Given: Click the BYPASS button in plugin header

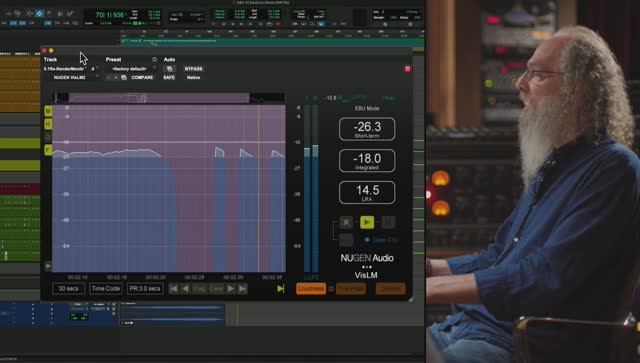Looking at the screenshot, I should [193, 69].
